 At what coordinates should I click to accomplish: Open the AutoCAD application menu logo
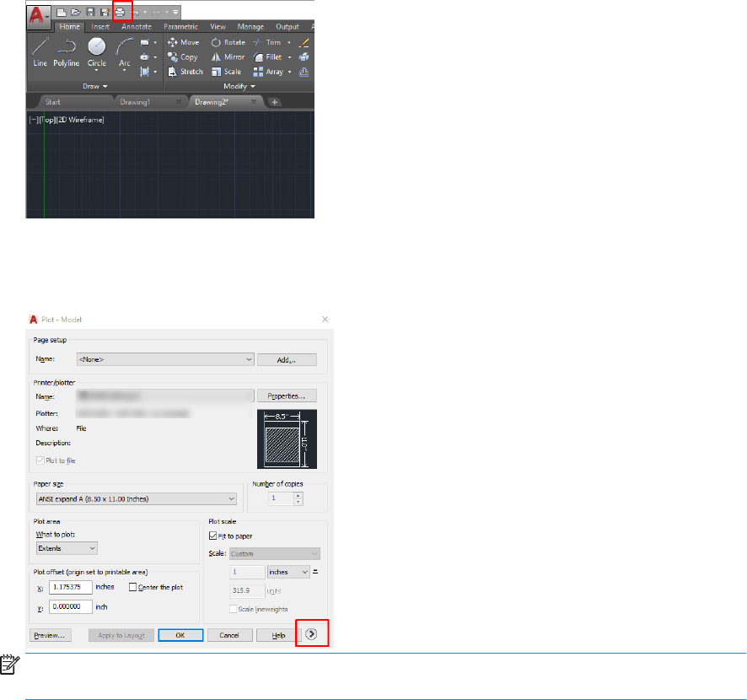coord(39,16)
